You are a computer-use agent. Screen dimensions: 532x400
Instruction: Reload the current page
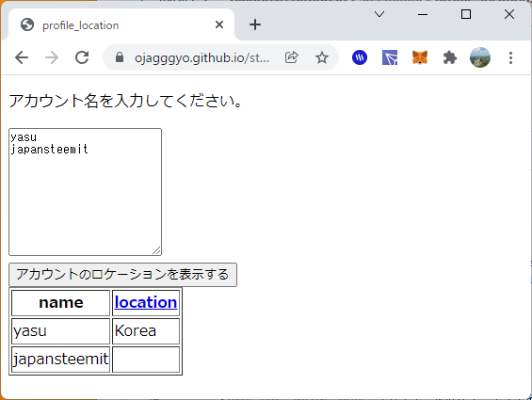point(82,57)
